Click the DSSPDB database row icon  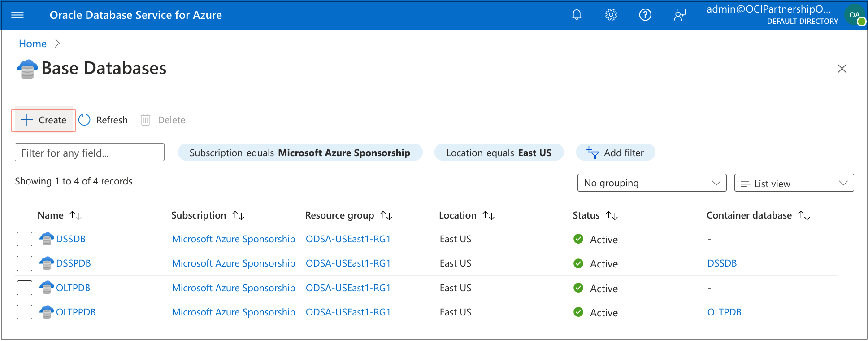(47, 263)
